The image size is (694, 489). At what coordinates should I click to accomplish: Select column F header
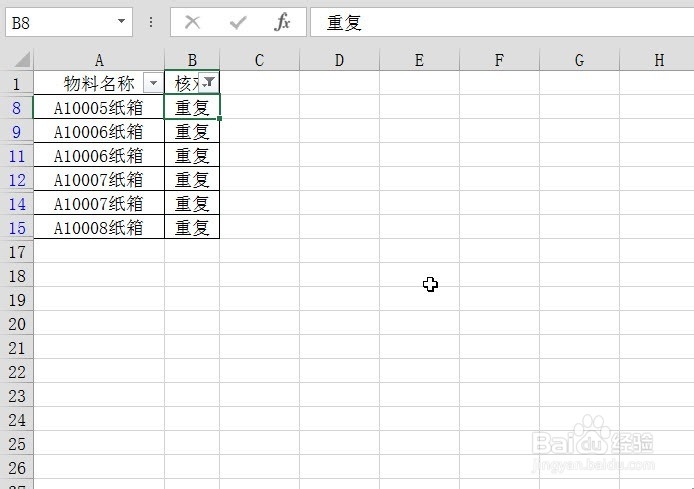pyautogui.click(x=499, y=60)
